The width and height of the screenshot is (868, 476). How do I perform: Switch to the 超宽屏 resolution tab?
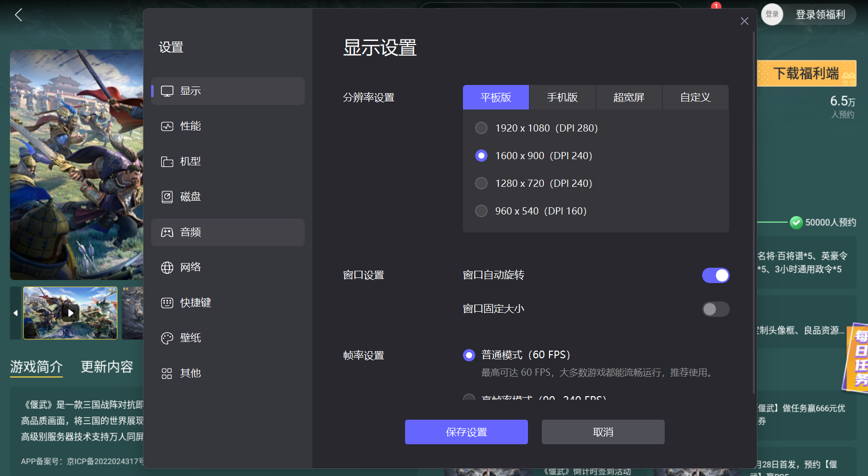(x=629, y=97)
